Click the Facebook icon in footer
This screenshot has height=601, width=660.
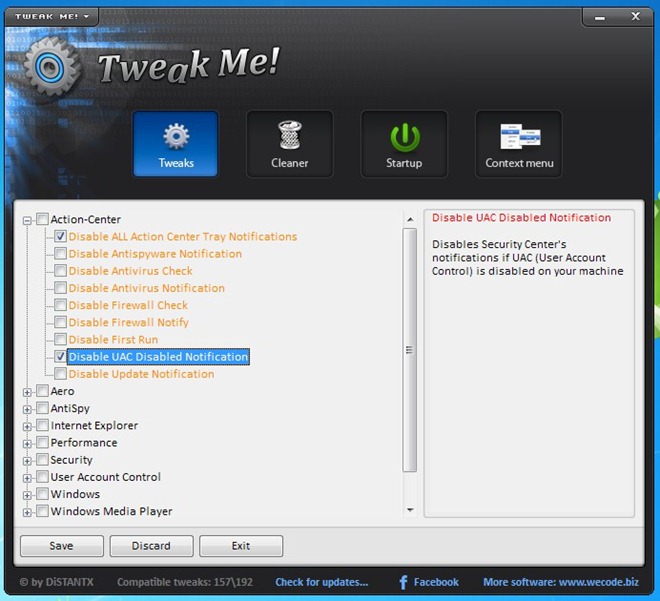[403, 582]
